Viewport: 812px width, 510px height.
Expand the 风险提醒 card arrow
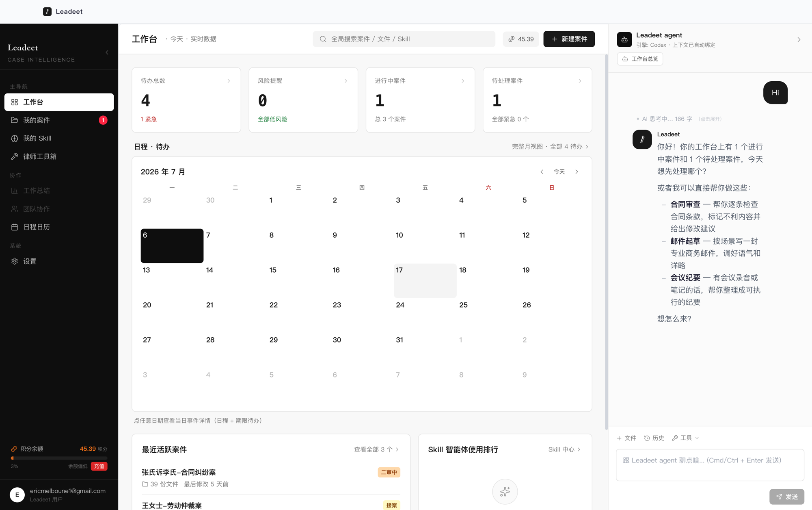pos(346,81)
